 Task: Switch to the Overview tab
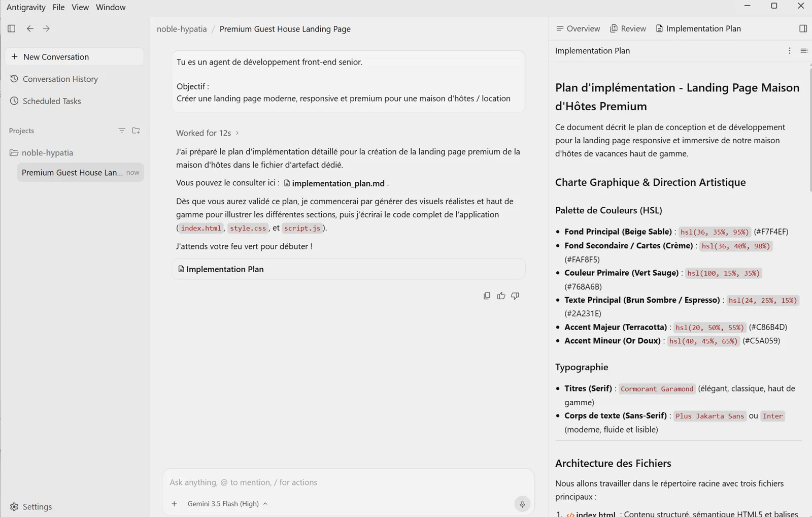pos(578,28)
